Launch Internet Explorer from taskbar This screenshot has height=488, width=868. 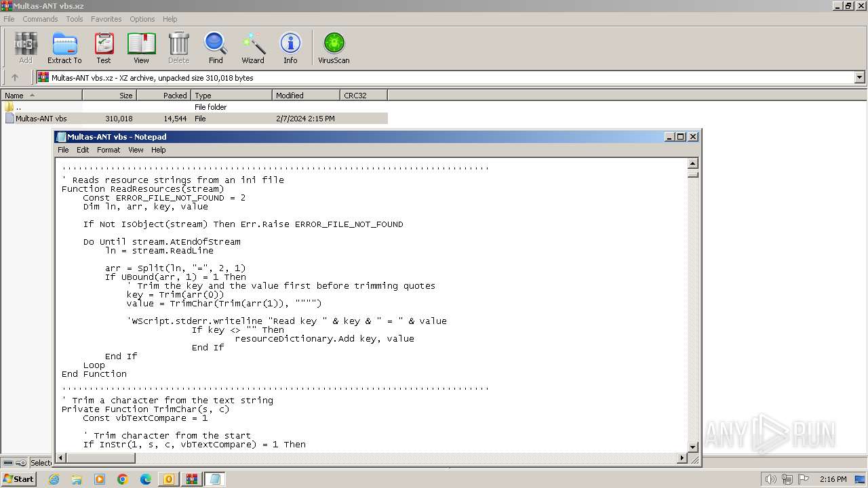pyautogui.click(x=54, y=479)
